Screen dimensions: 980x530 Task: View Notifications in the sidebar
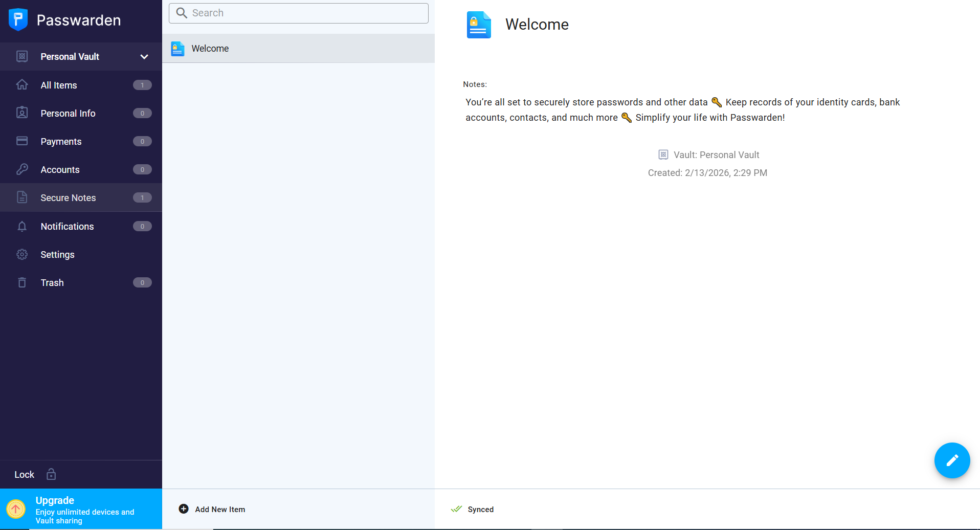coord(67,226)
